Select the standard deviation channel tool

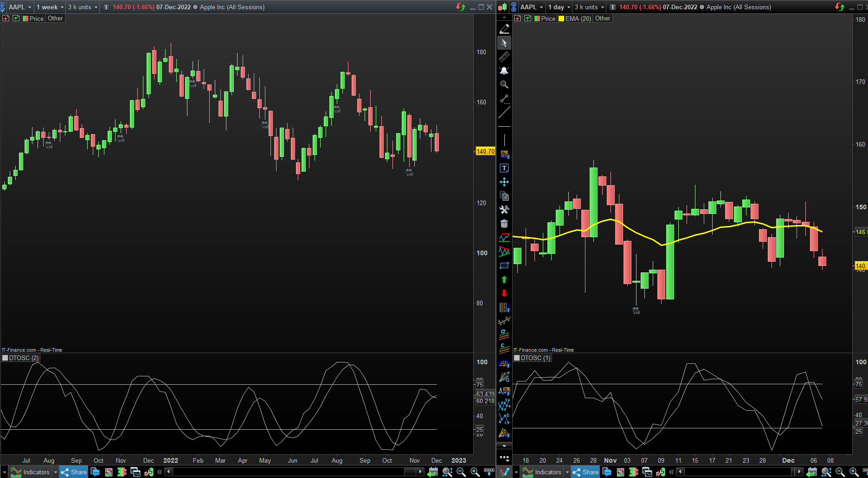tap(504, 335)
